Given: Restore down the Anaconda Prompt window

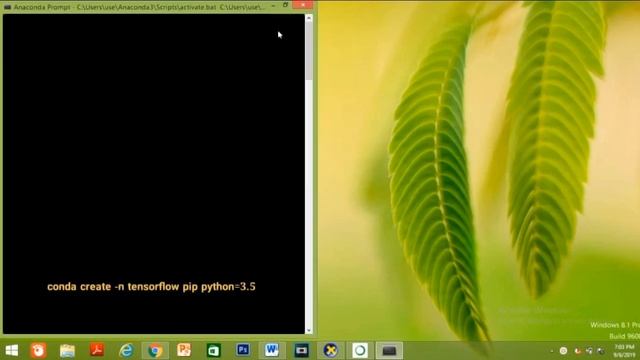Looking at the screenshot, I should 285,5.
